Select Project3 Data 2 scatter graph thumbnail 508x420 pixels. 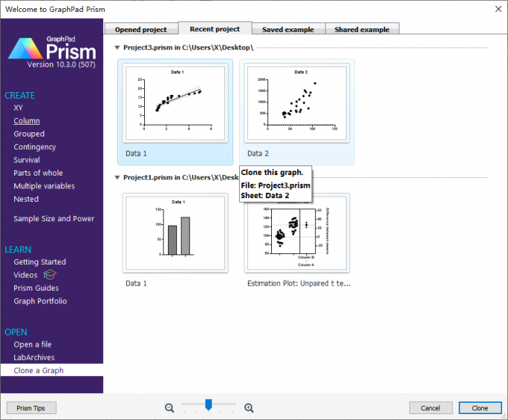coord(297,103)
